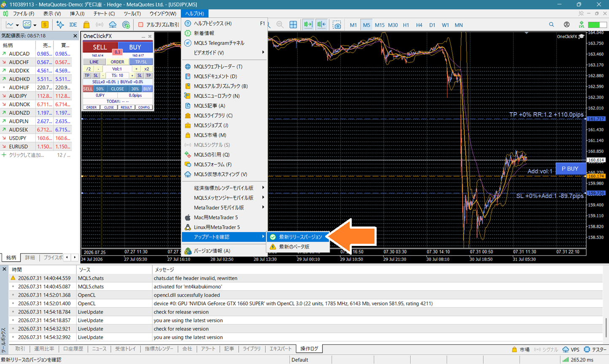Toggle LINE mode in the OneClickFX panel
This screenshot has height=364, width=609.
pyautogui.click(x=94, y=62)
